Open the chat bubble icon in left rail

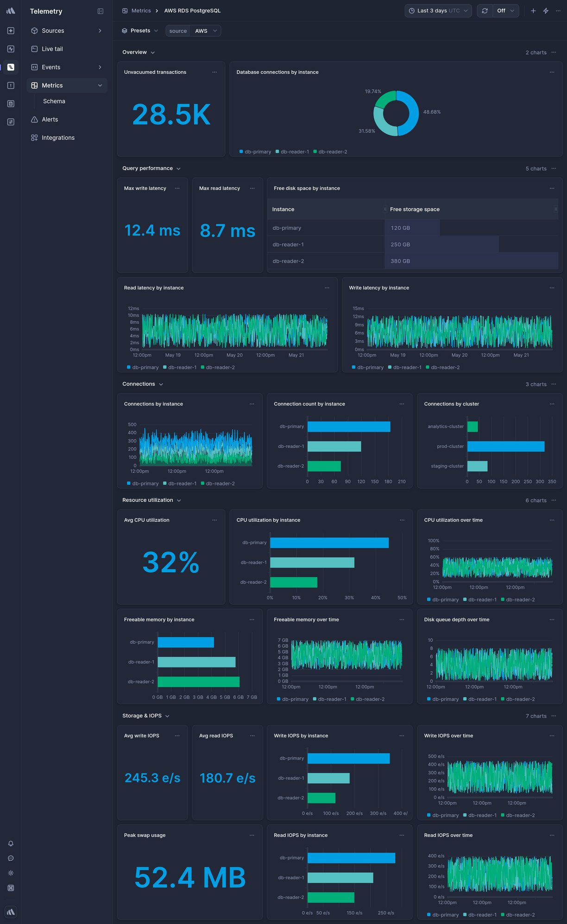[x=11, y=858]
